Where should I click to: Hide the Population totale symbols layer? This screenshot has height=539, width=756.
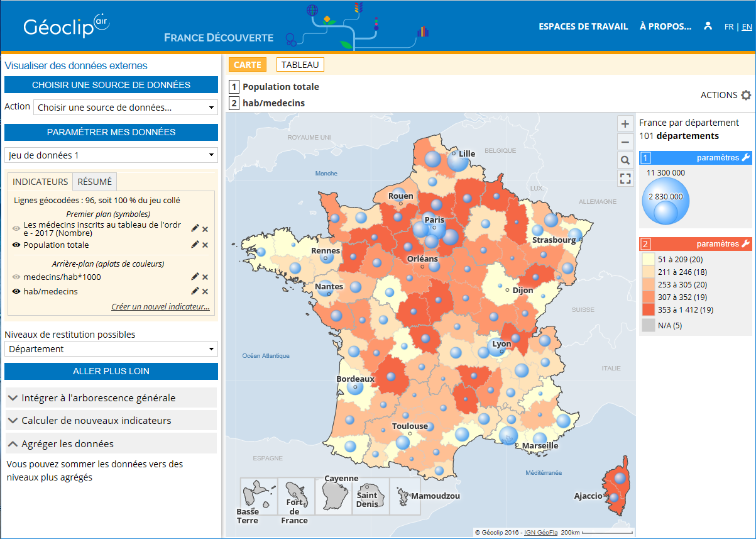[x=16, y=245]
